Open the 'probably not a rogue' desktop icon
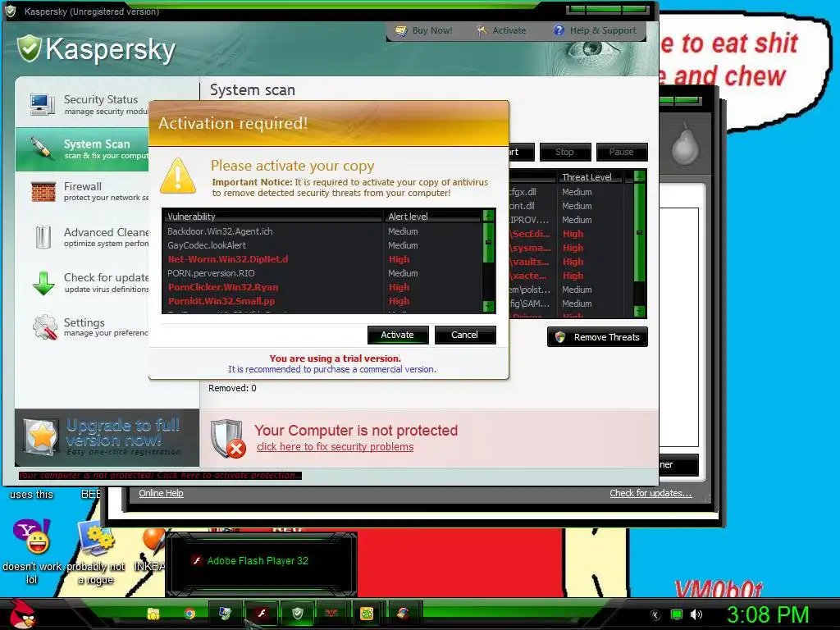 [97, 538]
